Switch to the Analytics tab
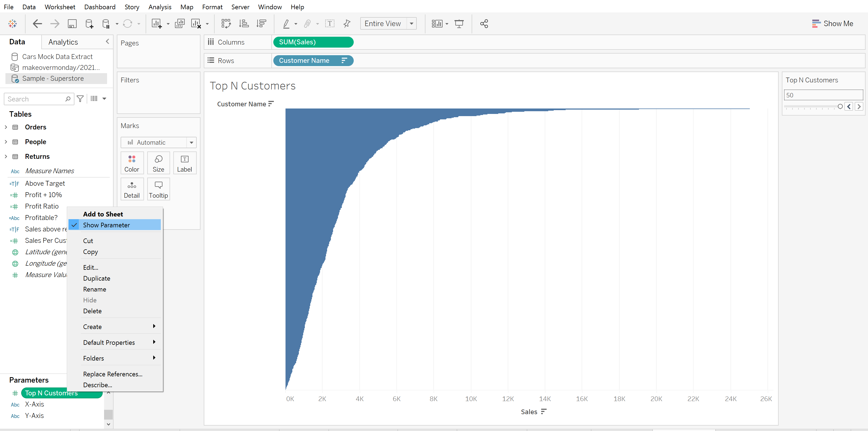868x431 pixels. pos(63,42)
